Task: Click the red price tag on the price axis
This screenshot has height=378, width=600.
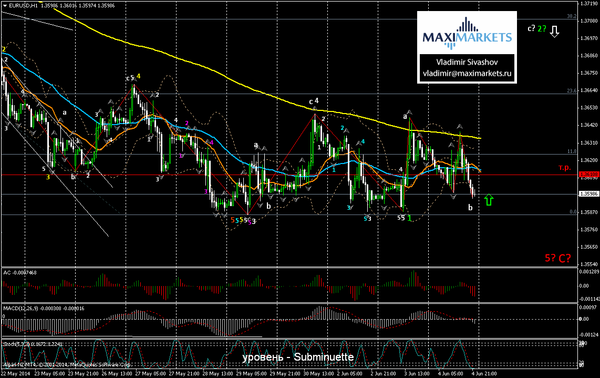Action: click(588, 174)
